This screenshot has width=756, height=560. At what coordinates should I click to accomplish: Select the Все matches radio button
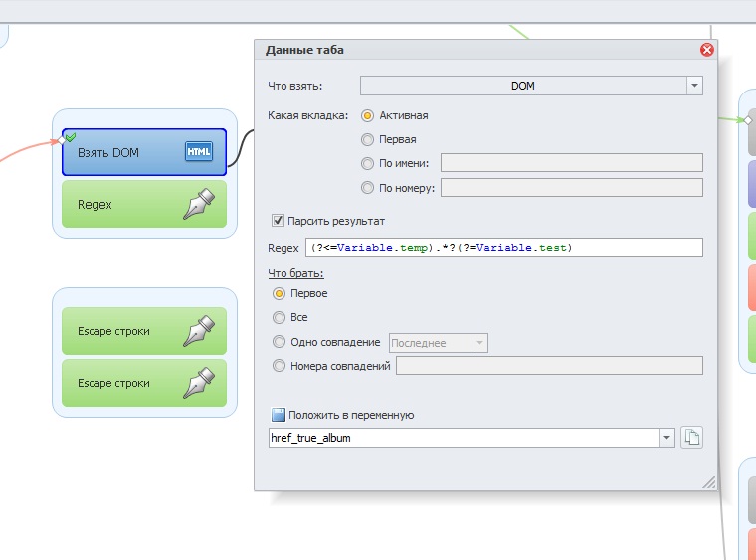click(x=279, y=317)
